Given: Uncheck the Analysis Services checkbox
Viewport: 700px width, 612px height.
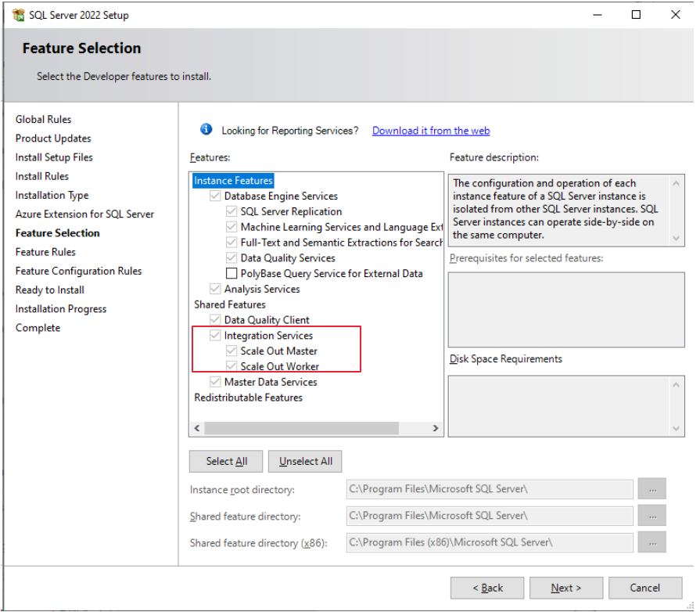Looking at the screenshot, I should point(215,290).
